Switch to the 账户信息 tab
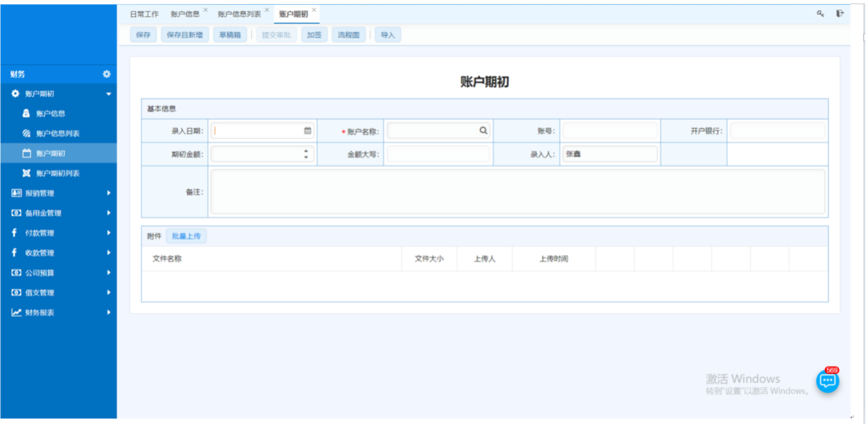Viewport: 868px width, 426px height. point(185,14)
